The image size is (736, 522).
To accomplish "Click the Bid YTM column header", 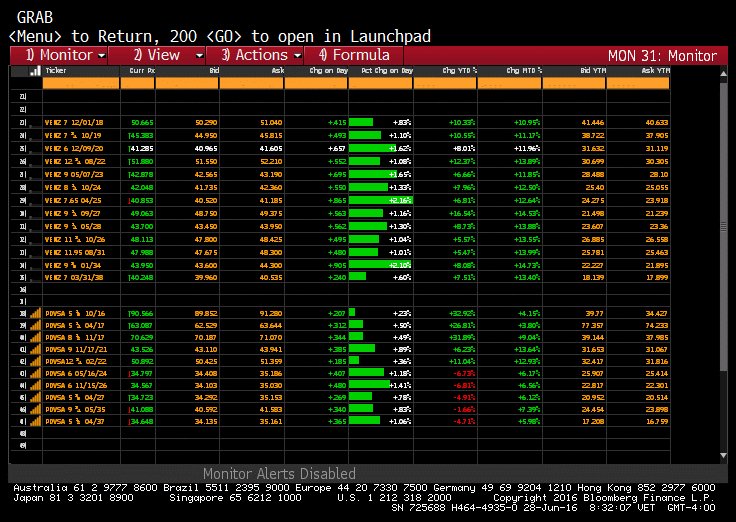I will 593,70.
